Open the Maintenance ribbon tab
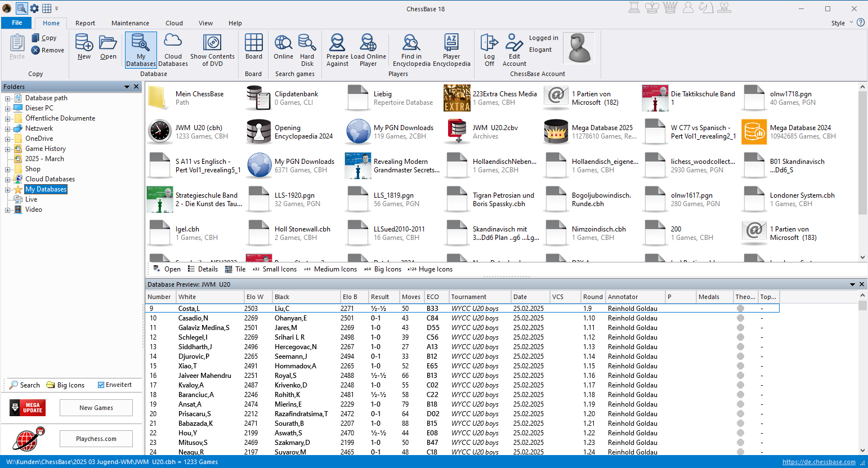Screen dimensions: 868x468 click(130, 23)
